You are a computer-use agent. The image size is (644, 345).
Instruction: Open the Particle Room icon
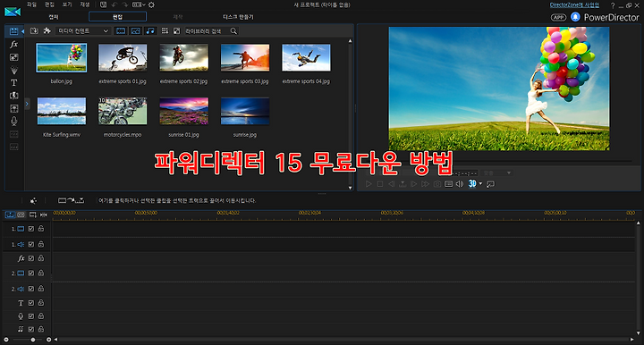click(13, 70)
